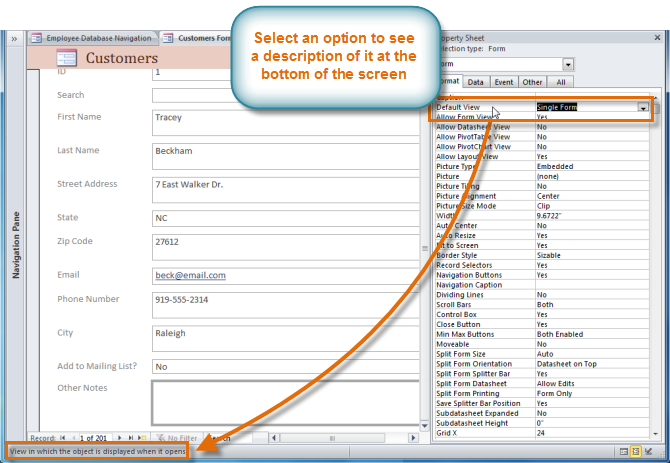Screen dimensions: 670x463
Task: Select the Border Style value Sizable
Action: [592, 255]
